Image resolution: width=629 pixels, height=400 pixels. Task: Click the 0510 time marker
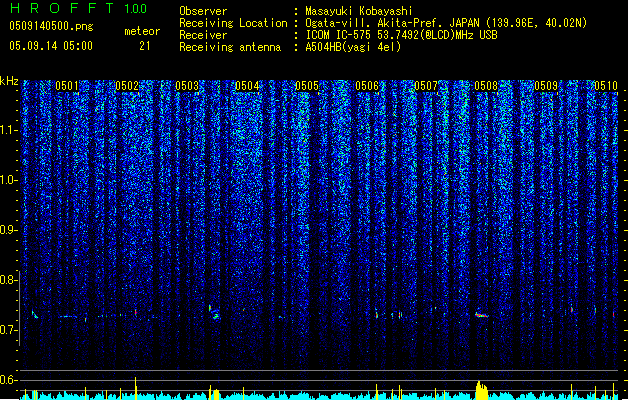(606, 86)
